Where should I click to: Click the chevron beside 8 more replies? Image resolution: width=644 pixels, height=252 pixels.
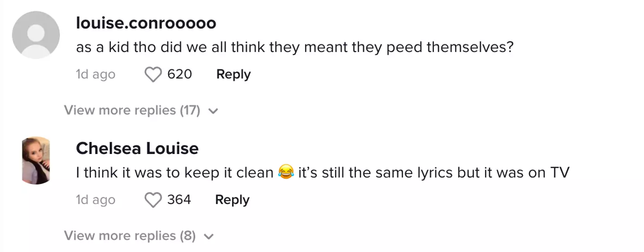click(x=209, y=236)
